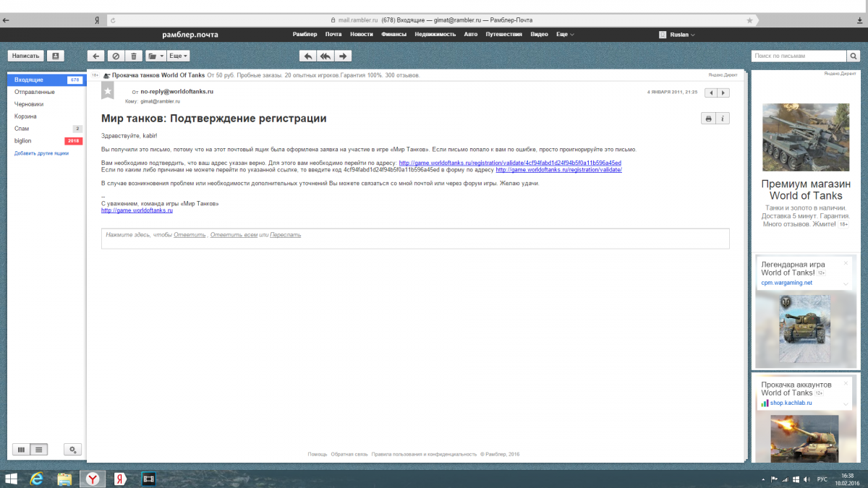Image resolution: width=868 pixels, height=488 pixels.
Task: Go to previous message arrow
Action: [x=710, y=93]
